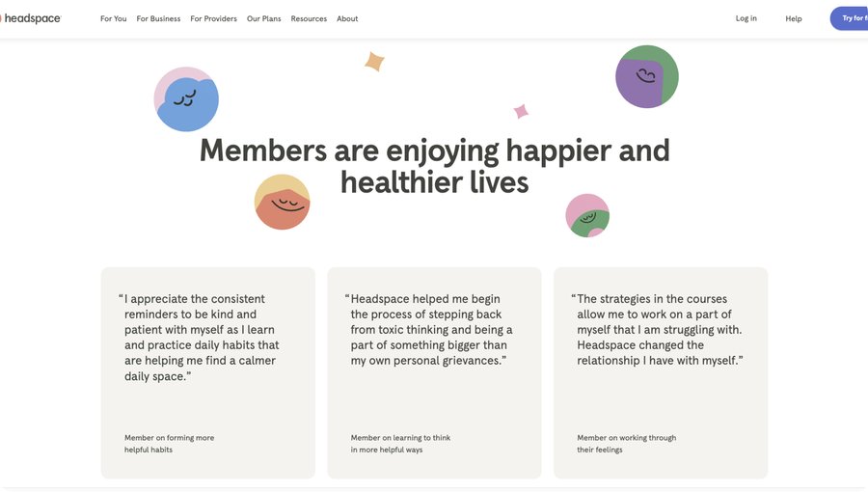Image resolution: width=868 pixels, height=492 pixels.
Task: Click the Log in link
Action: tap(746, 18)
